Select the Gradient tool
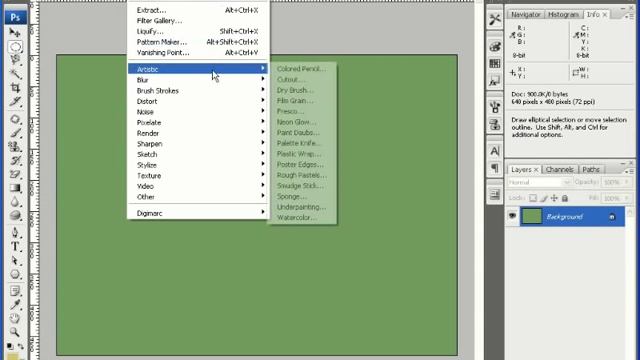The image size is (640, 360). pyautogui.click(x=15, y=188)
